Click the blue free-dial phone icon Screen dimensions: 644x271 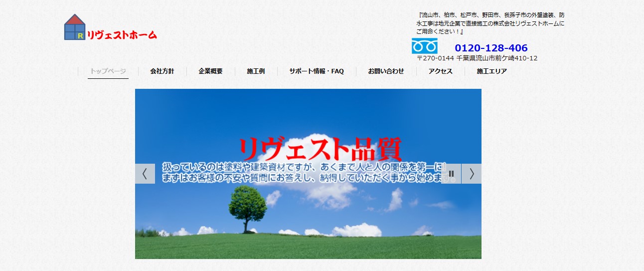pos(424,46)
